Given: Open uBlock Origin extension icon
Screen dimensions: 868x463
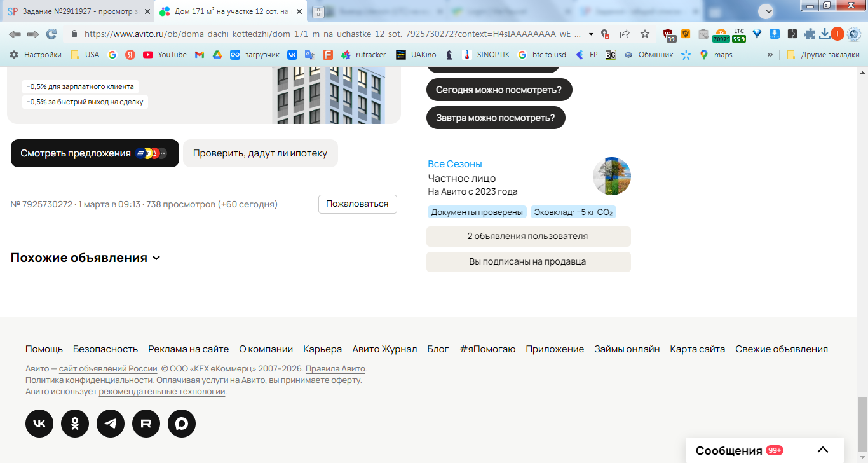Looking at the screenshot, I should click(668, 34).
